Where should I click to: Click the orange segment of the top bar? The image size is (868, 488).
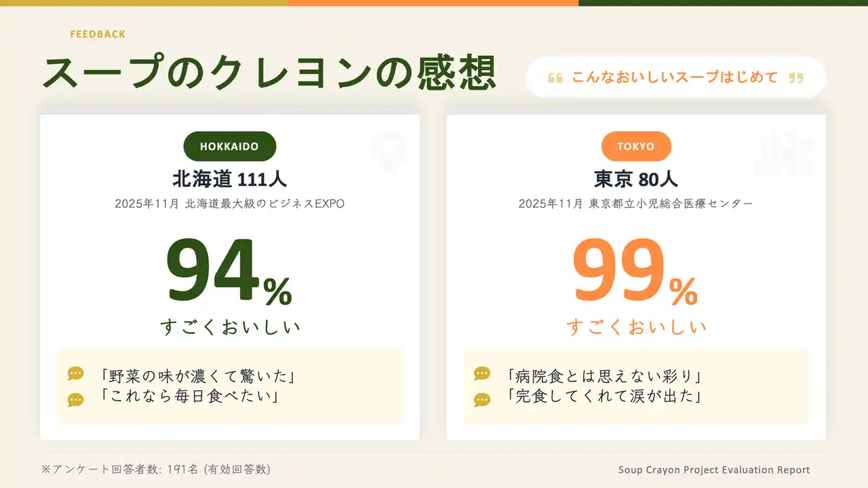pos(433,3)
